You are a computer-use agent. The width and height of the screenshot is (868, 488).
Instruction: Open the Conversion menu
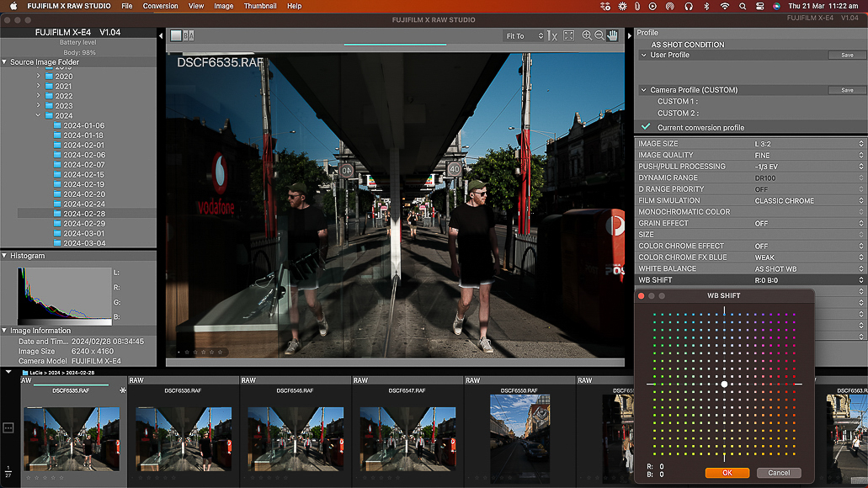click(161, 6)
